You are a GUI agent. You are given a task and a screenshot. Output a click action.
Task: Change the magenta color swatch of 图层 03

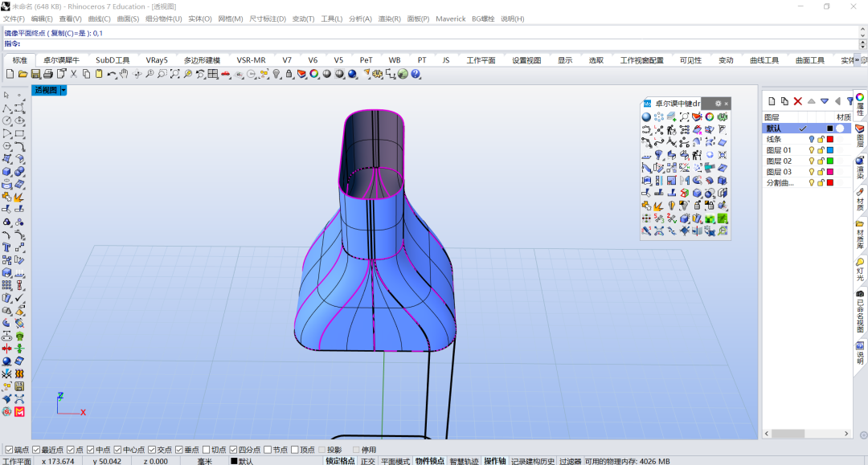pos(829,172)
